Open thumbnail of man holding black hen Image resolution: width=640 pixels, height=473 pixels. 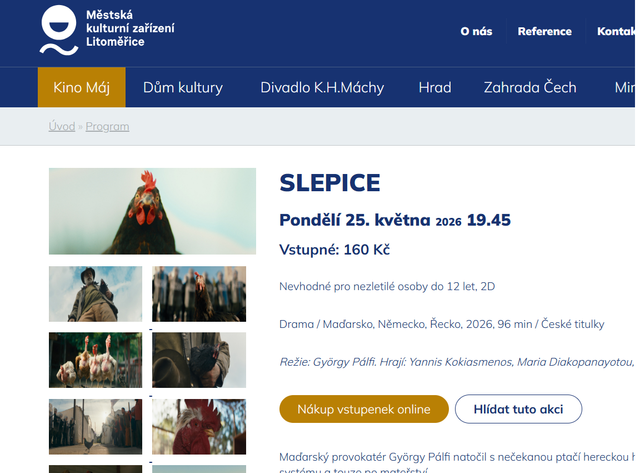pyautogui.click(x=199, y=360)
